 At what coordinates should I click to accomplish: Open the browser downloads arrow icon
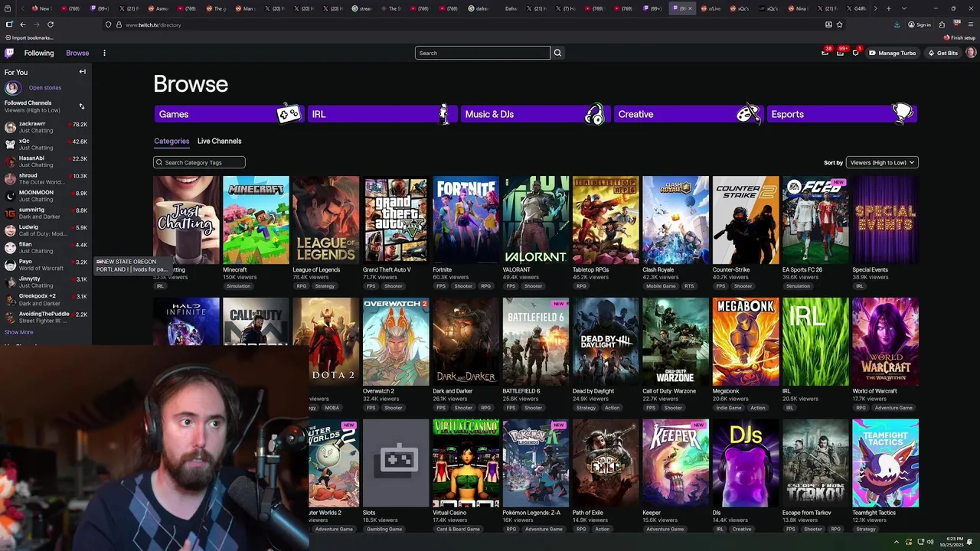pyautogui.click(x=897, y=24)
